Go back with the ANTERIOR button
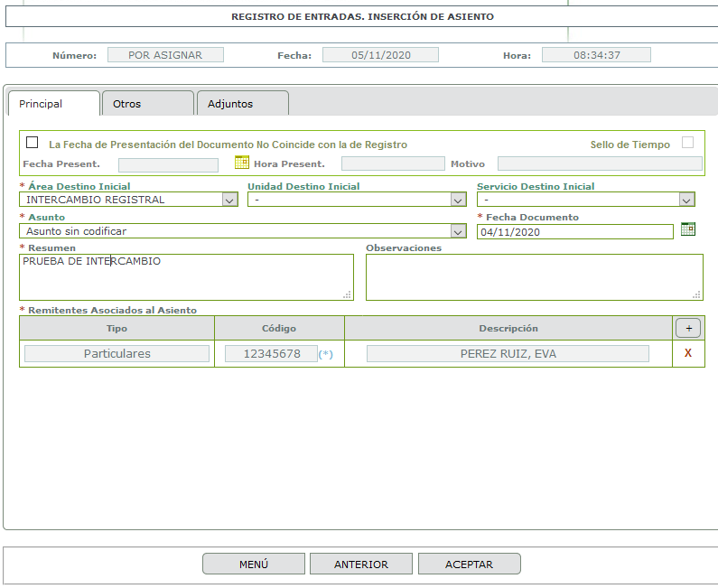Viewport: 718px width, 588px height. 361,564
